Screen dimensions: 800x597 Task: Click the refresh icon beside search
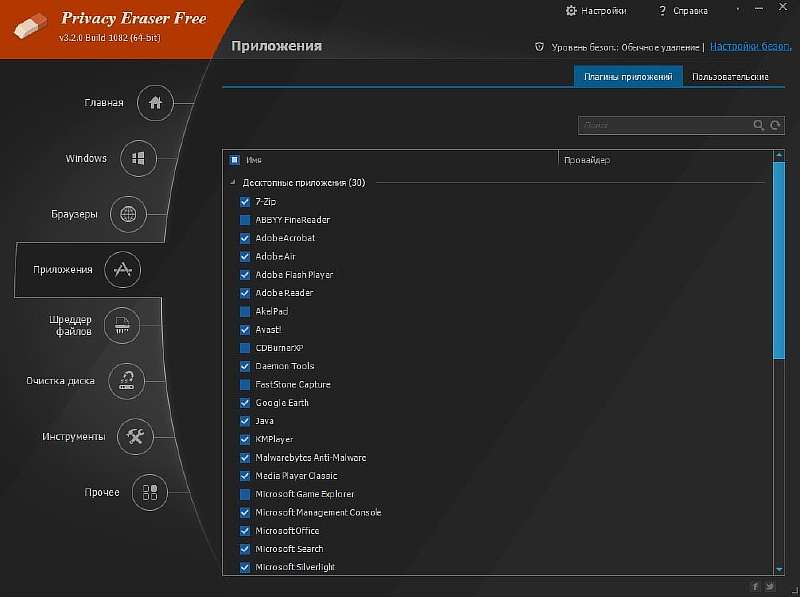click(775, 126)
